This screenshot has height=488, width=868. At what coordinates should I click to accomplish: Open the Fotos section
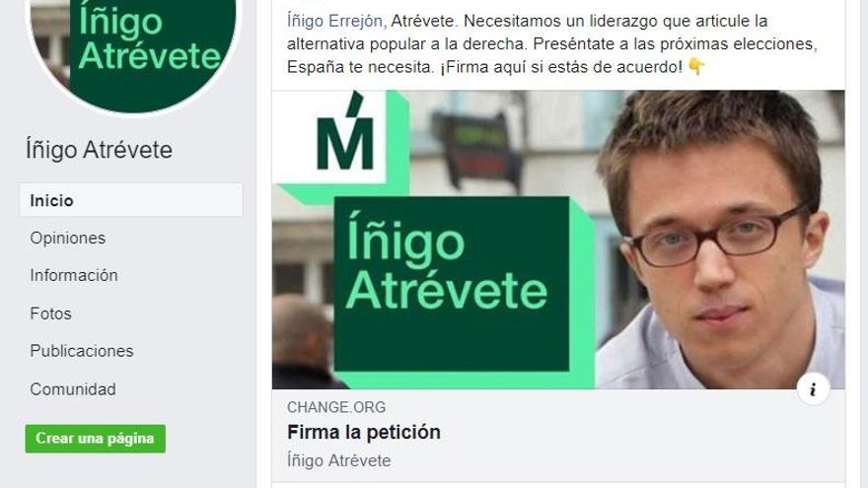(50, 314)
